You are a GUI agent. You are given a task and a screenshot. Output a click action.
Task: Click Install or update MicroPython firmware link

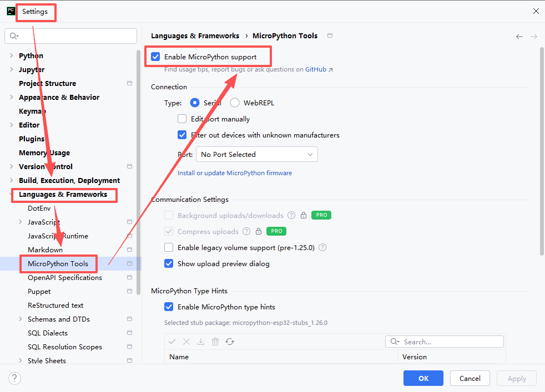click(235, 173)
